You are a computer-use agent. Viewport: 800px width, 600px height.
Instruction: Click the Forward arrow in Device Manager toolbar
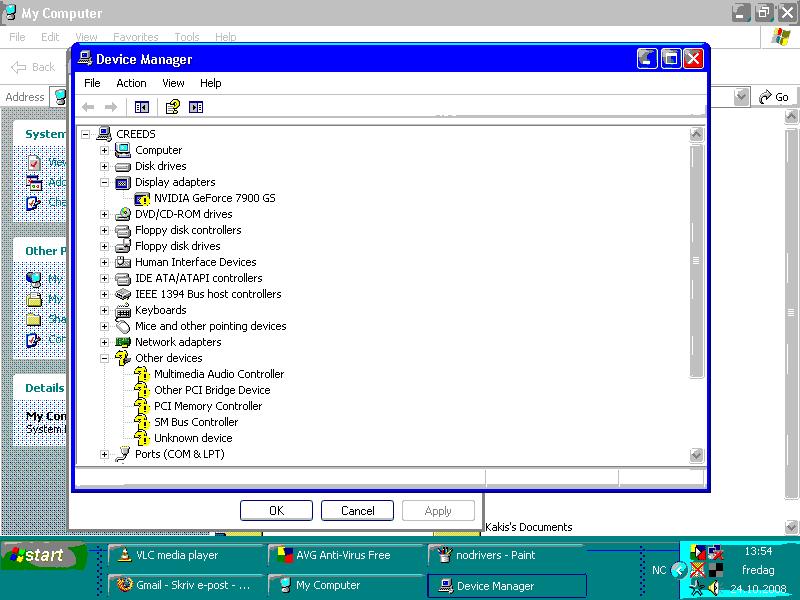[x=110, y=107]
